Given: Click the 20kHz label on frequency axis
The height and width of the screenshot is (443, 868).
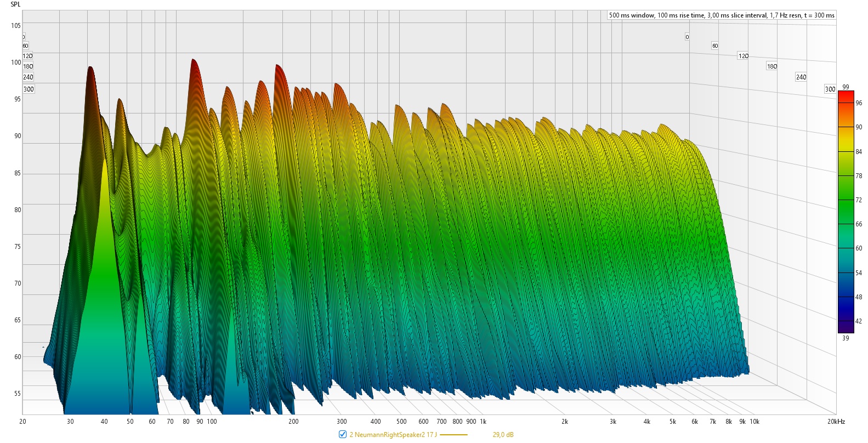Looking at the screenshot, I should 836,422.
